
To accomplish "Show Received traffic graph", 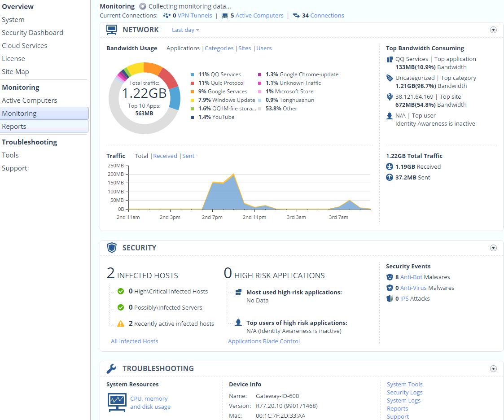I will (x=165, y=156).
